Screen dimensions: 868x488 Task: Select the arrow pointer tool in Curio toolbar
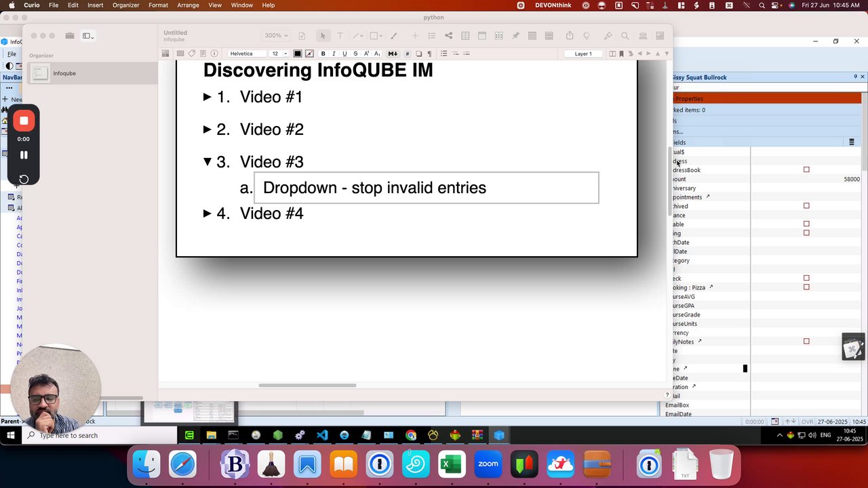tap(323, 36)
